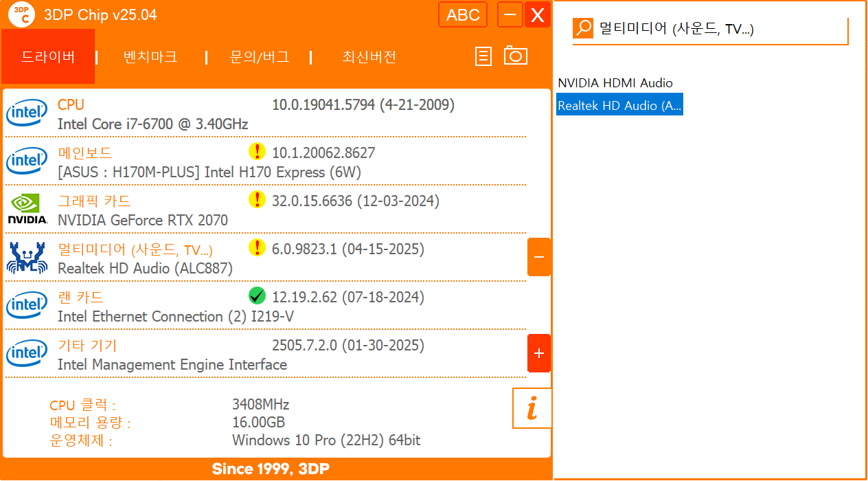Click LAN driver version 12.19.2.62
The image size is (868, 481).
(x=348, y=298)
